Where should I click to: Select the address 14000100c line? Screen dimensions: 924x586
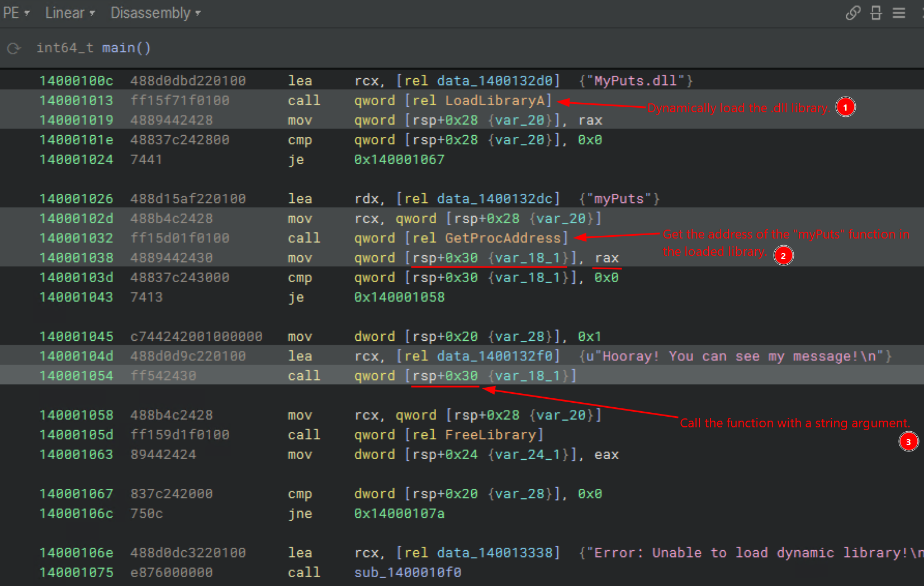76,81
